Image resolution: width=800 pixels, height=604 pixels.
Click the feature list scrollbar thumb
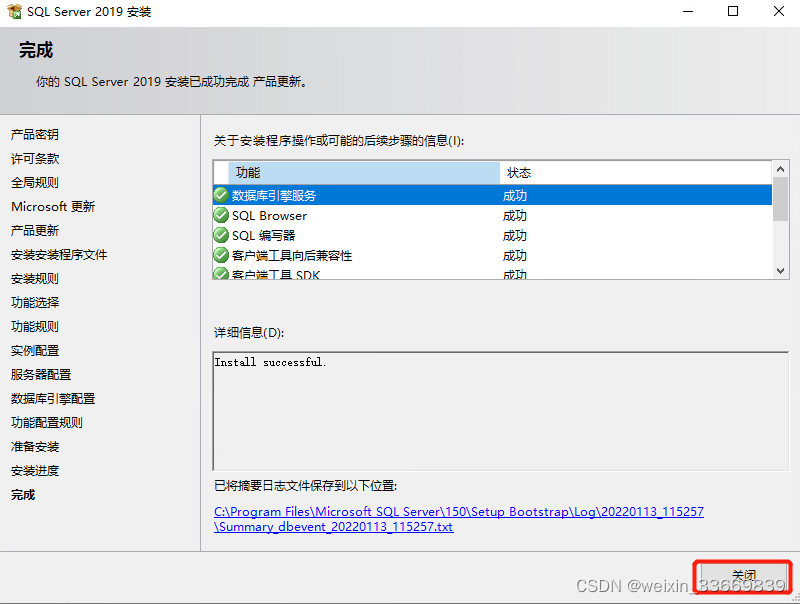pos(780,199)
